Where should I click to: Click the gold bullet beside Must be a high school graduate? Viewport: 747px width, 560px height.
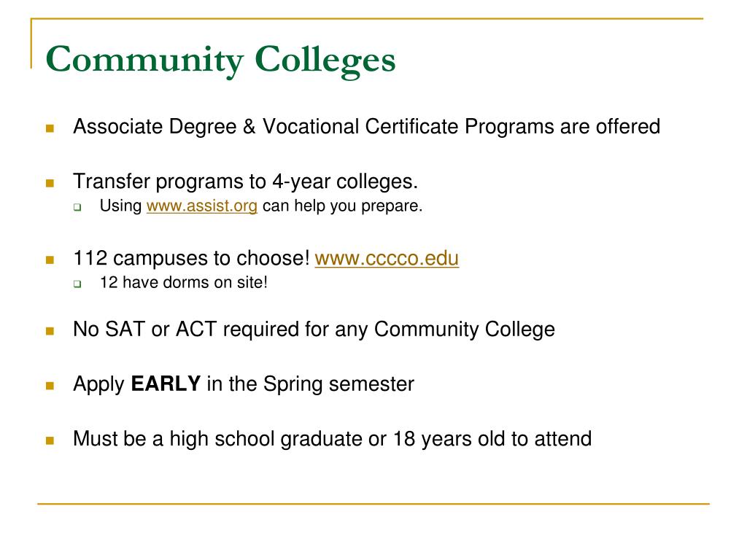50,440
